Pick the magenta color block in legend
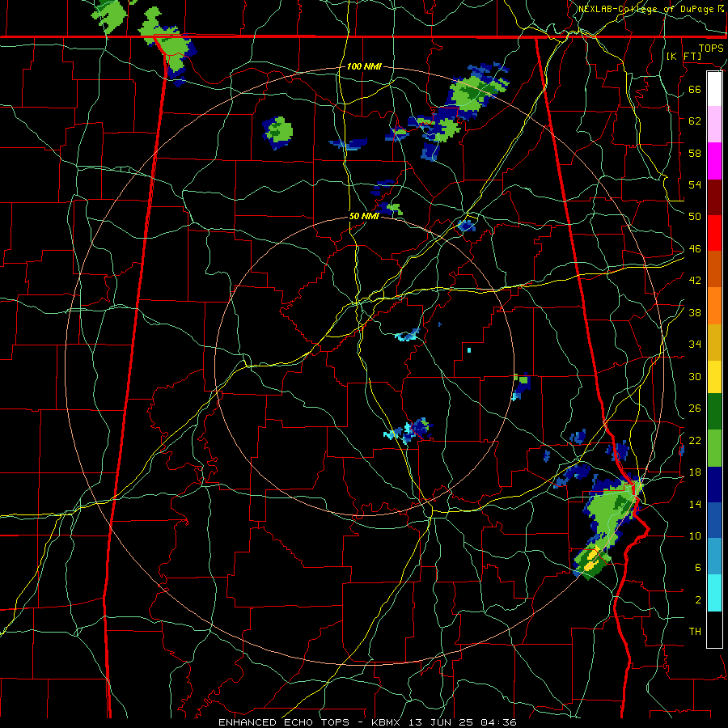Screen dimensions: 728x728 tap(714, 161)
